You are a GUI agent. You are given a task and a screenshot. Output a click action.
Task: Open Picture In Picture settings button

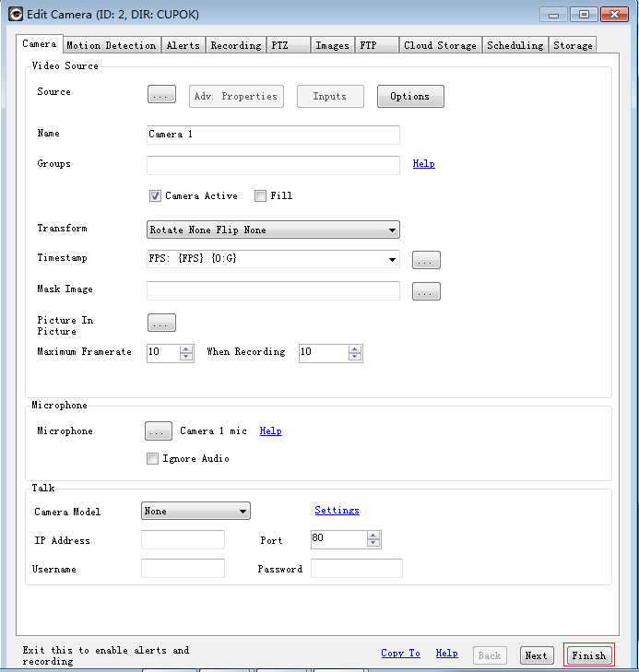tap(161, 324)
